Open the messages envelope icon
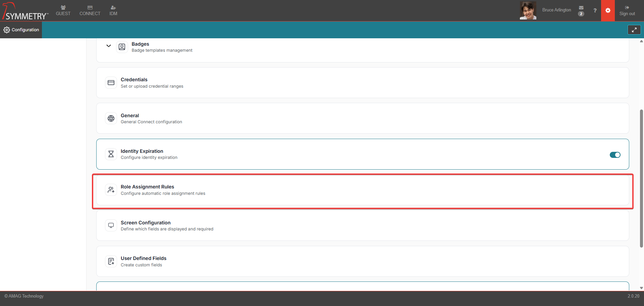 pyautogui.click(x=581, y=8)
